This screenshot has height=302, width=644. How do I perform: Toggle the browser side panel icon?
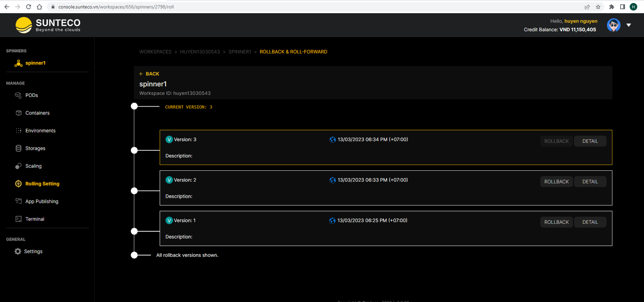point(623,7)
